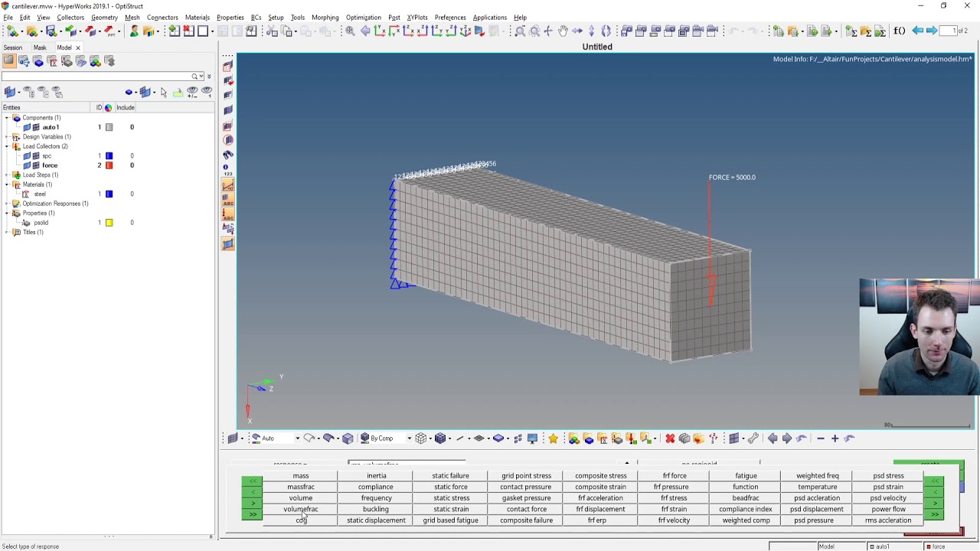Image resolution: width=980 pixels, height=551 pixels.
Task: Click the rotate/spin view icon
Action: tap(606, 31)
